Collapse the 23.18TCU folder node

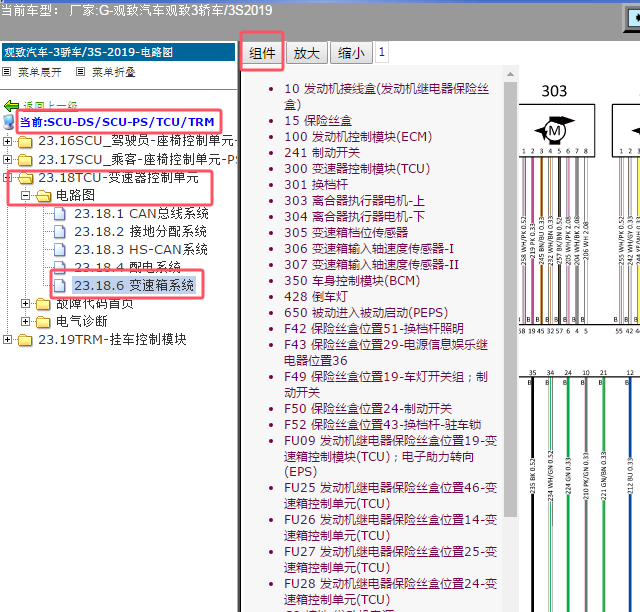tap(7, 177)
